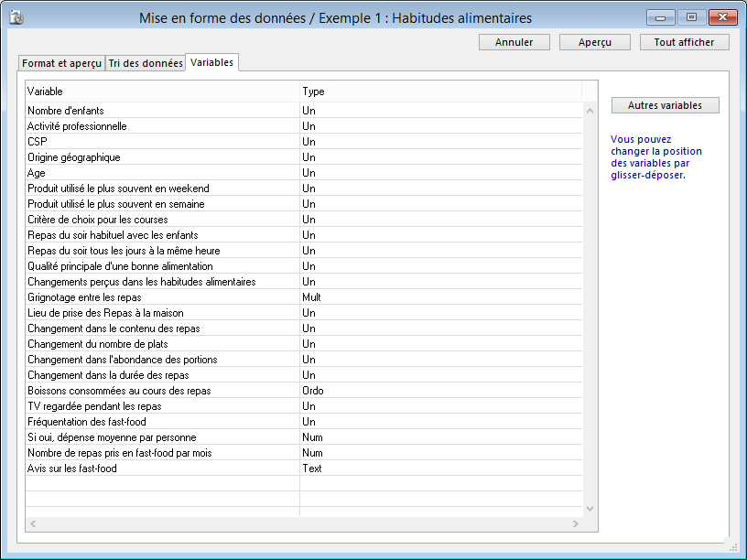Open the Aperçu preview button
Image resolution: width=747 pixels, height=560 pixels.
(594, 42)
